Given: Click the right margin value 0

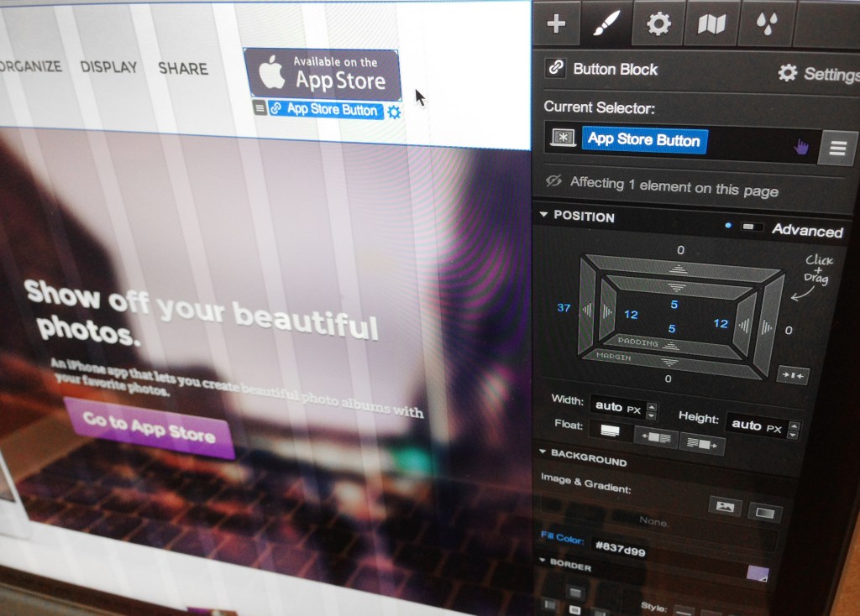Looking at the screenshot, I should click(x=788, y=331).
